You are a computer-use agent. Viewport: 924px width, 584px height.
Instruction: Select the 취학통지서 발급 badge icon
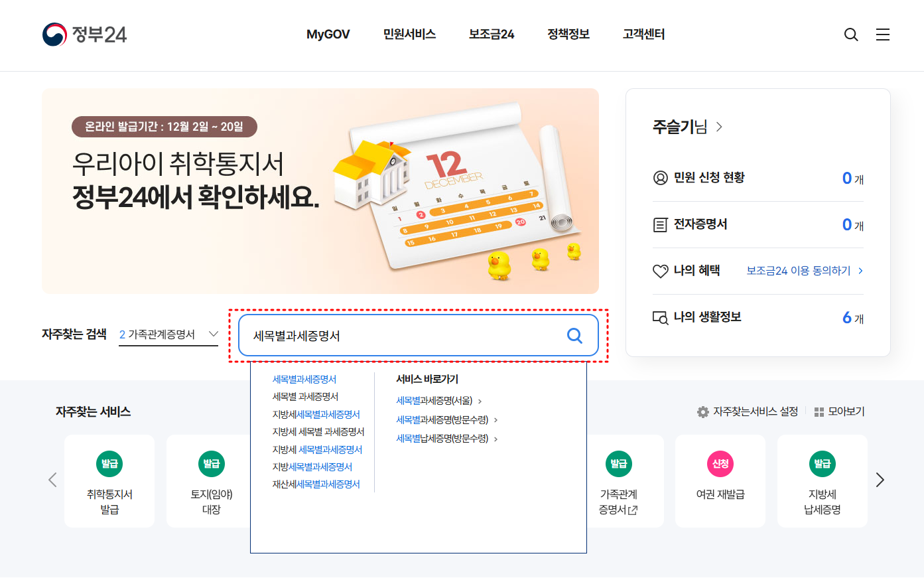pyautogui.click(x=109, y=464)
